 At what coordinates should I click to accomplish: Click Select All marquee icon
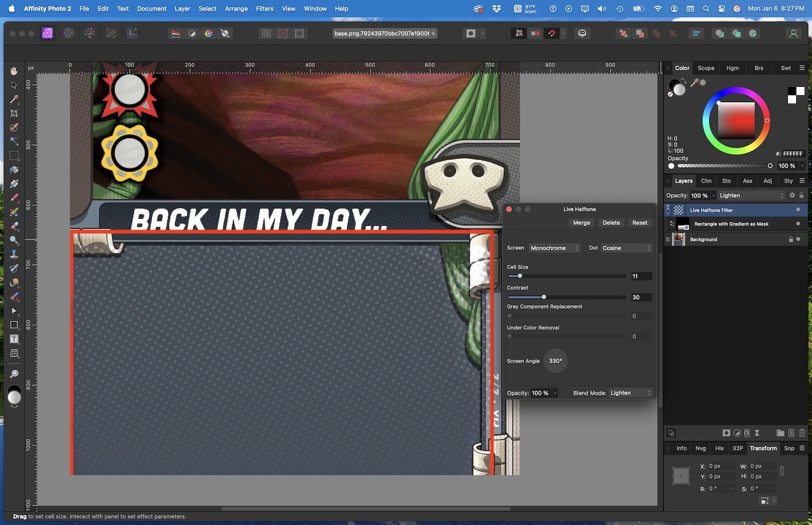266,34
